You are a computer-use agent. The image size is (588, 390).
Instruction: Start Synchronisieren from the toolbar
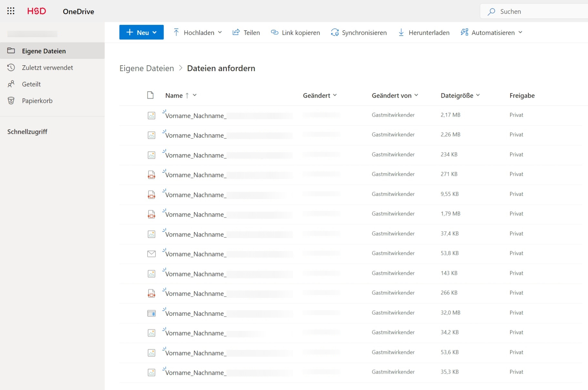(359, 33)
